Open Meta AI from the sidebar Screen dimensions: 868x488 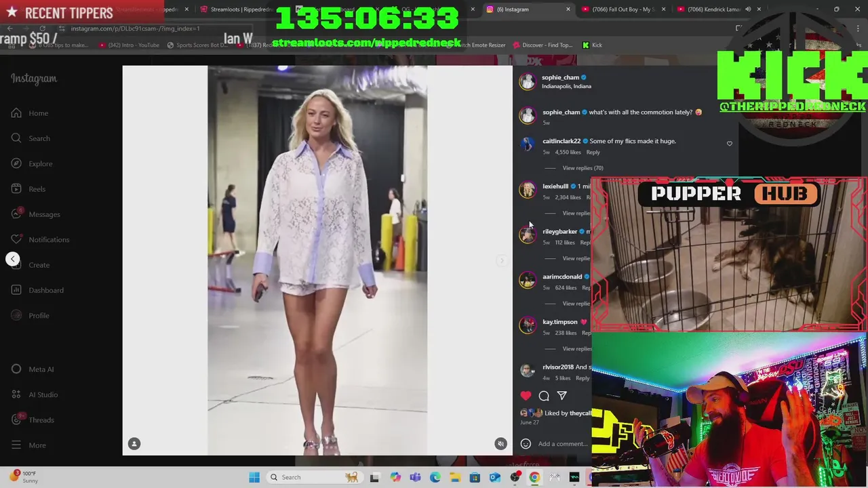pos(33,369)
